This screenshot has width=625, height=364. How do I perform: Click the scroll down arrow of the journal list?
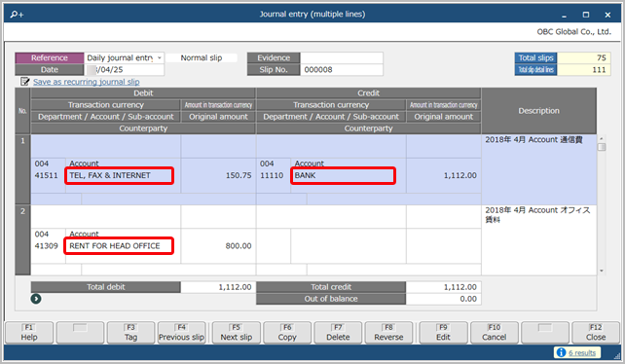602,272
